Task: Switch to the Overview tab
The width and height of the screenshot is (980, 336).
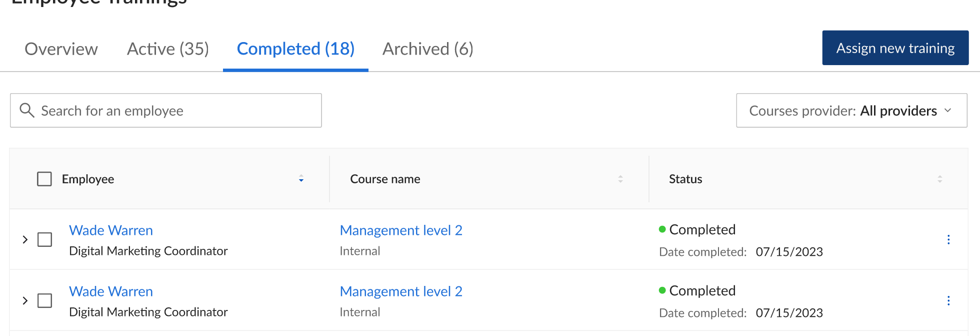Action: [x=61, y=49]
